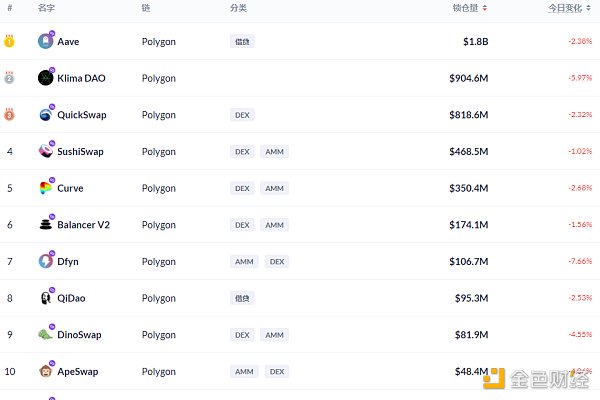Click the DEX tag in QuickSwap row
The height and width of the screenshot is (400, 600).
tap(242, 115)
